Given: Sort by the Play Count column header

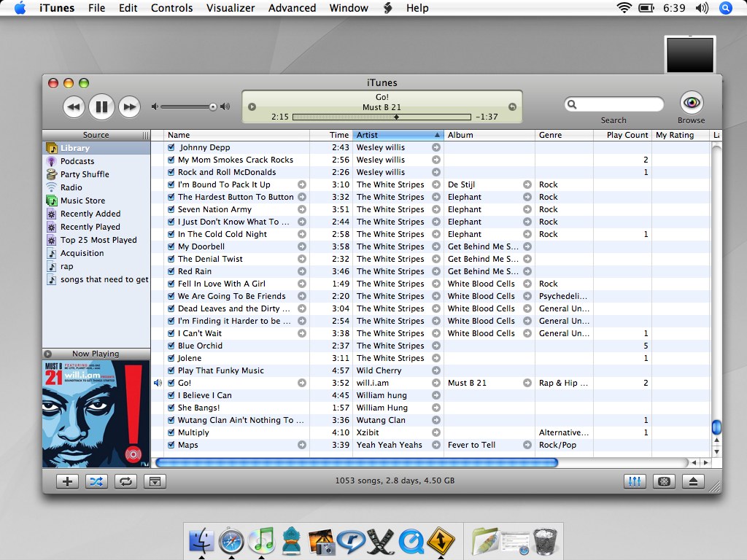Looking at the screenshot, I should tap(622, 135).
